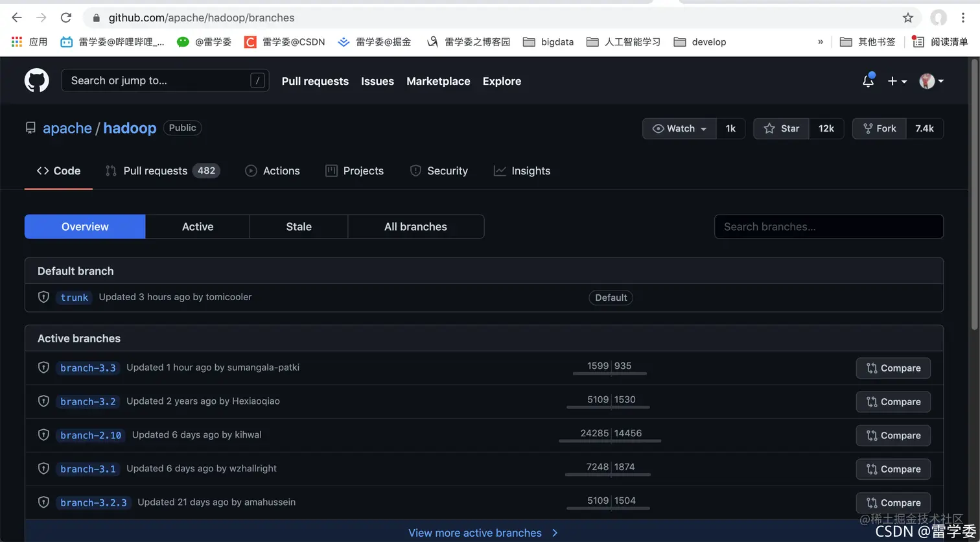Expand the Watch dropdown

tap(679, 128)
